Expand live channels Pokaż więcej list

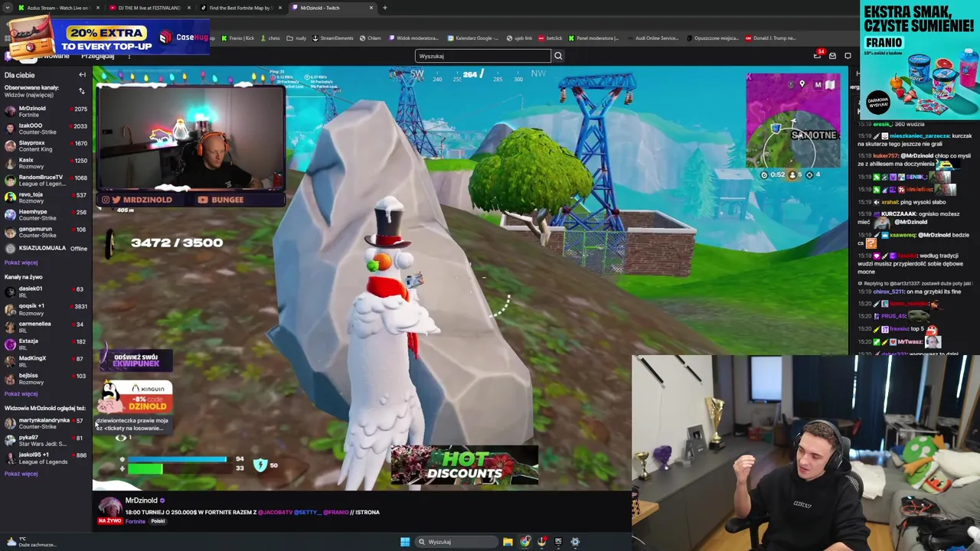[x=21, y=394]
